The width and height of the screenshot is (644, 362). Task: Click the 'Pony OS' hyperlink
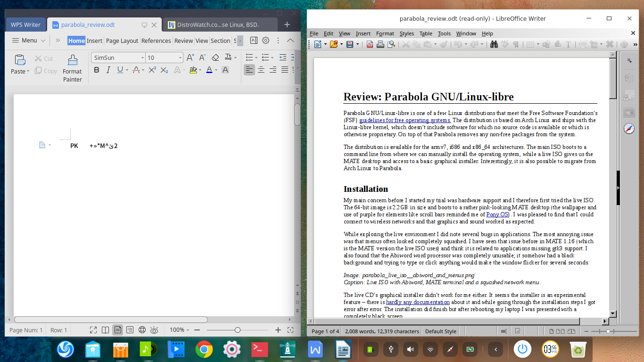coord(497,214)
